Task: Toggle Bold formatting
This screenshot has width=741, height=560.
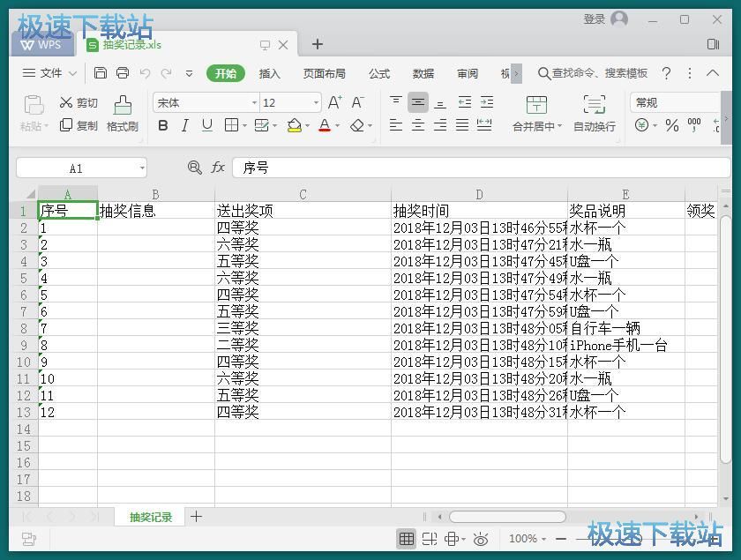Action: (x=163, y=125)
